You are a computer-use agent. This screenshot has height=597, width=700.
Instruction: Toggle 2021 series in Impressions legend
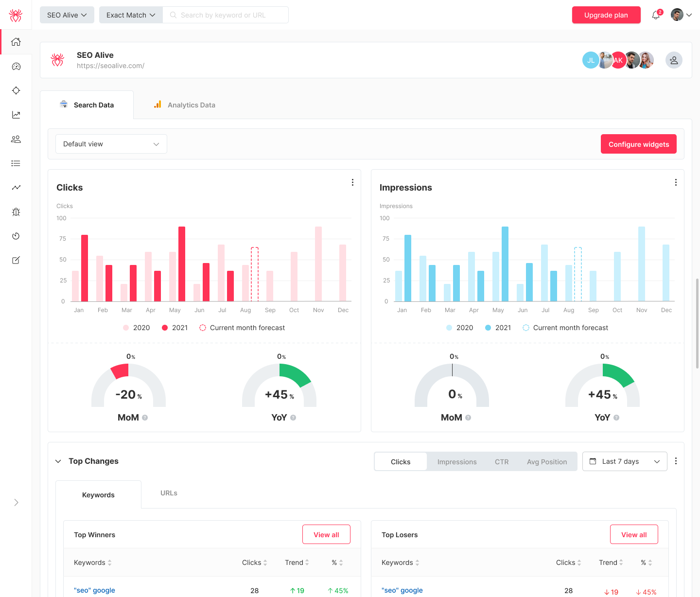tap(498, 328)
